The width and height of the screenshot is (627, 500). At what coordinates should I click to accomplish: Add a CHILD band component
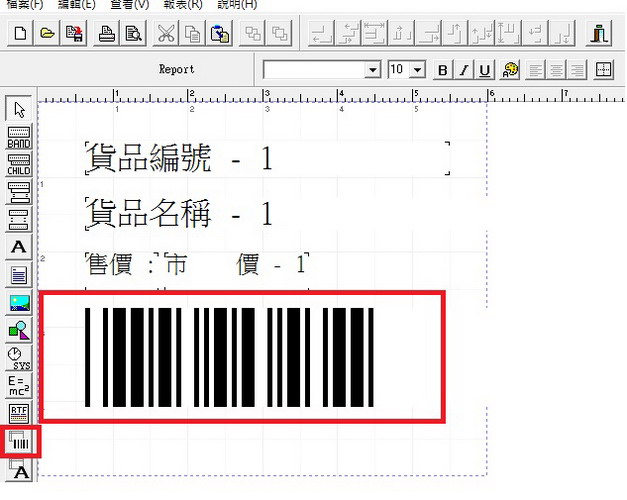(19, 164)
